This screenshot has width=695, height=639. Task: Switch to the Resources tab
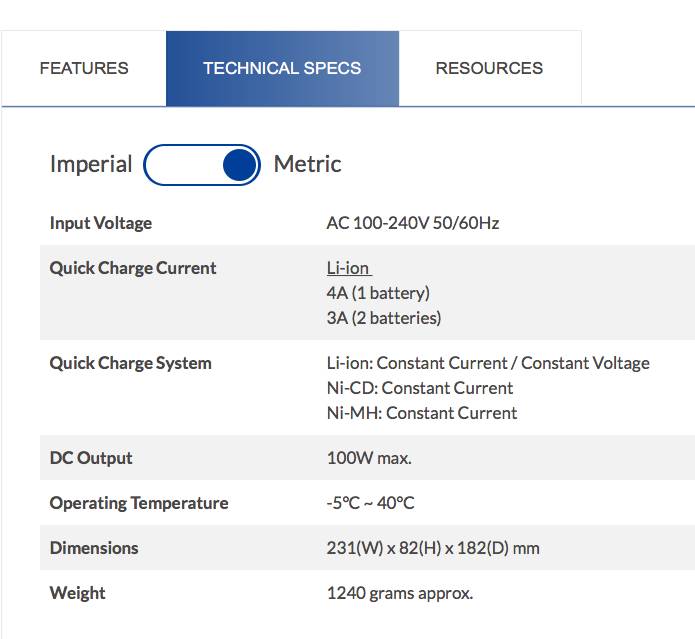489,68
